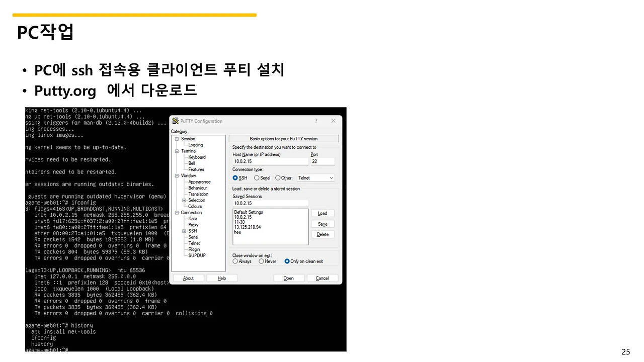The height and width of the screenshot is (362, 644).
Task: Select the SUPDUP category
Action: click(x=197, y=255)
